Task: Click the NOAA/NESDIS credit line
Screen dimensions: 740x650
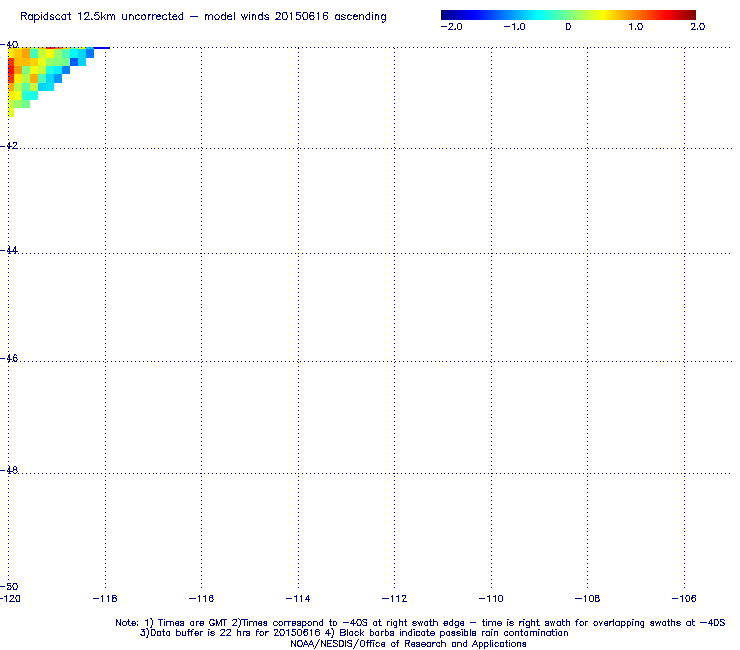Action: pos(408,644)
